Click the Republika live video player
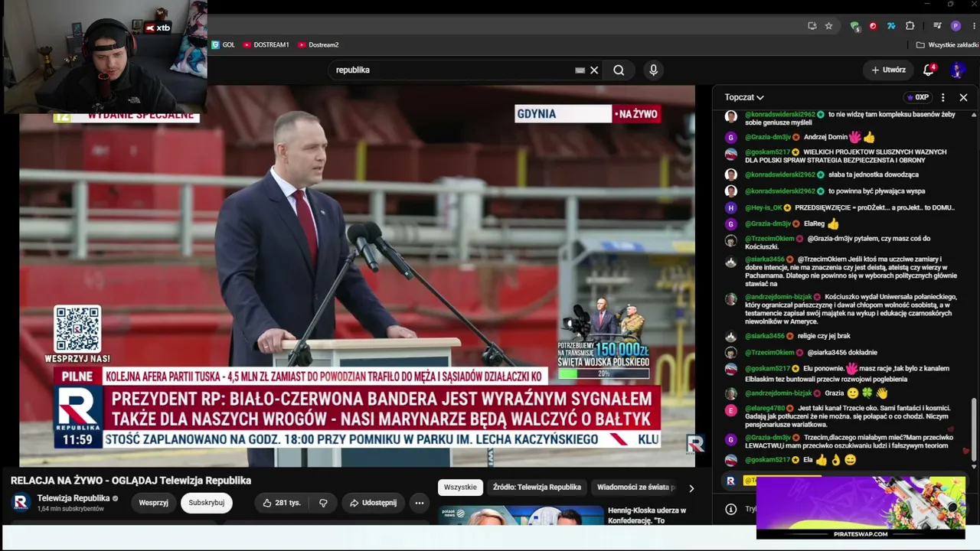 (x=357, y=275)
